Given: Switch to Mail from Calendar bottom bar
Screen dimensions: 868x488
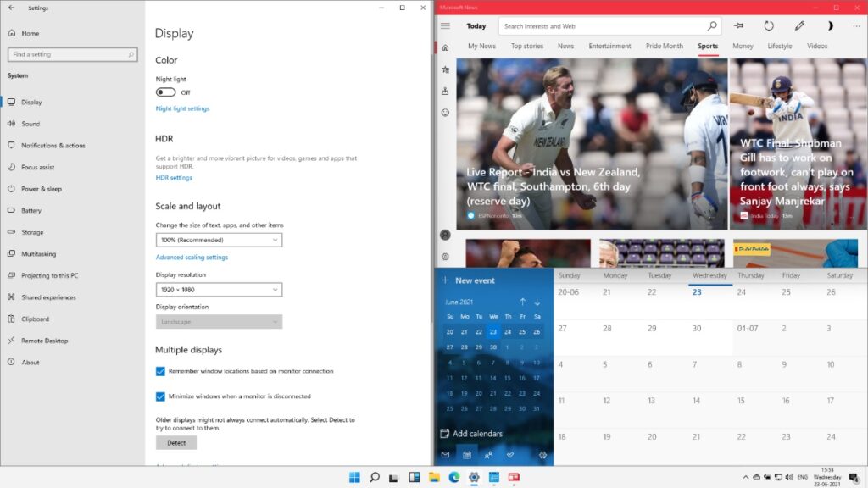Looking at the screenshot, I should 445,455.
